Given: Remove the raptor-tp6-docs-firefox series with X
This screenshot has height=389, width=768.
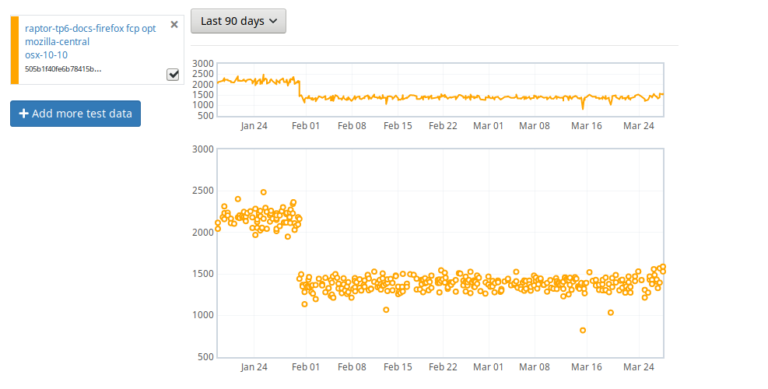Looking at the screenshot, I should (x=174, y=24).
